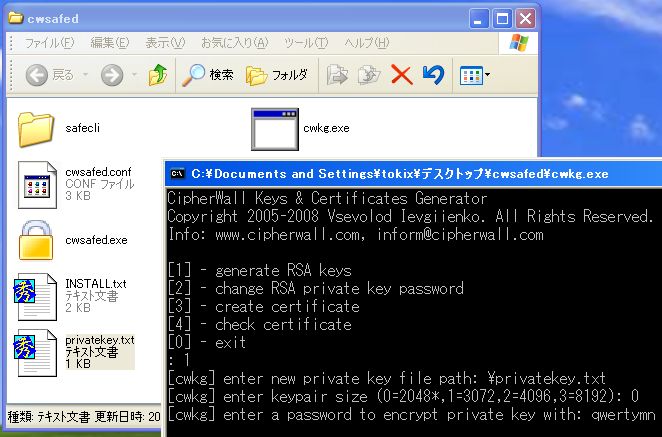Open the 検索 search pane
Screen dimensions: 662x437
(208, 75)
